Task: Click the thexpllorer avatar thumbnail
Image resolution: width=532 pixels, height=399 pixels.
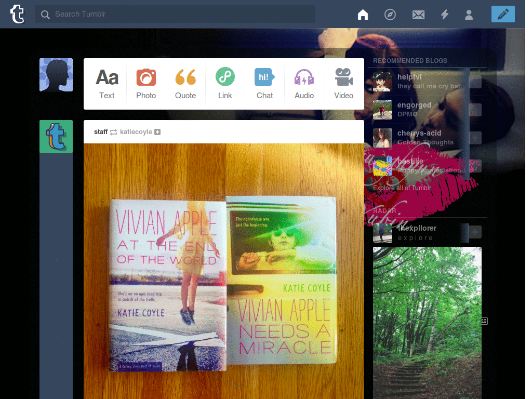Action: coord(382,233)
